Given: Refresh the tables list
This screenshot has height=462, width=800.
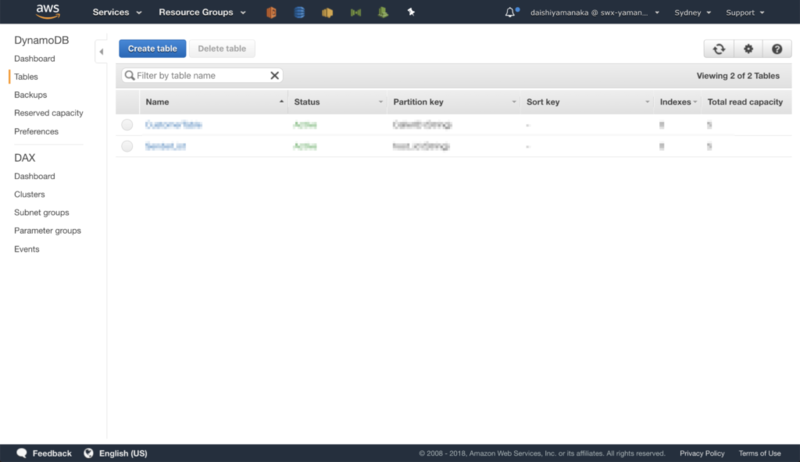Looking at the screenshot, I should (x=719, y=49).
